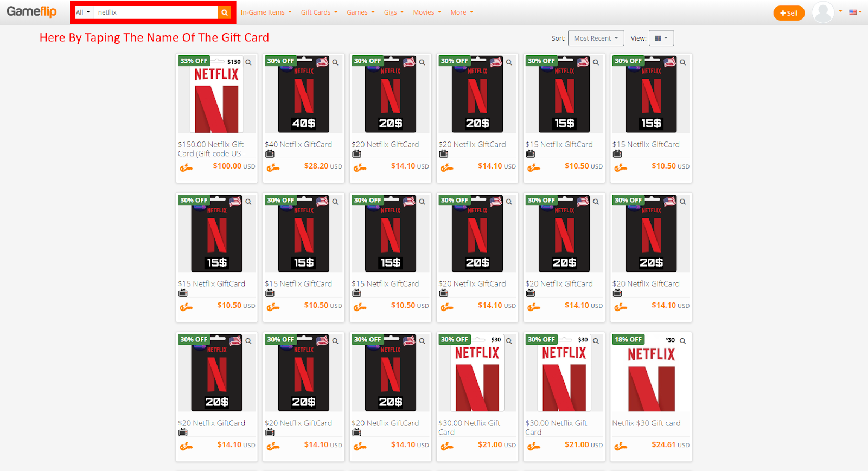Expand the Gigs menu
The image size is (868, 471).
click(394, 12)
